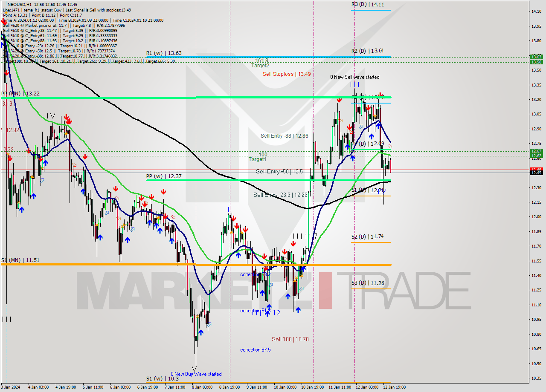This screenshot has height=392, width=546.
Task: Click the 'correction 61.8' label
Action: (x=255, y=311)
